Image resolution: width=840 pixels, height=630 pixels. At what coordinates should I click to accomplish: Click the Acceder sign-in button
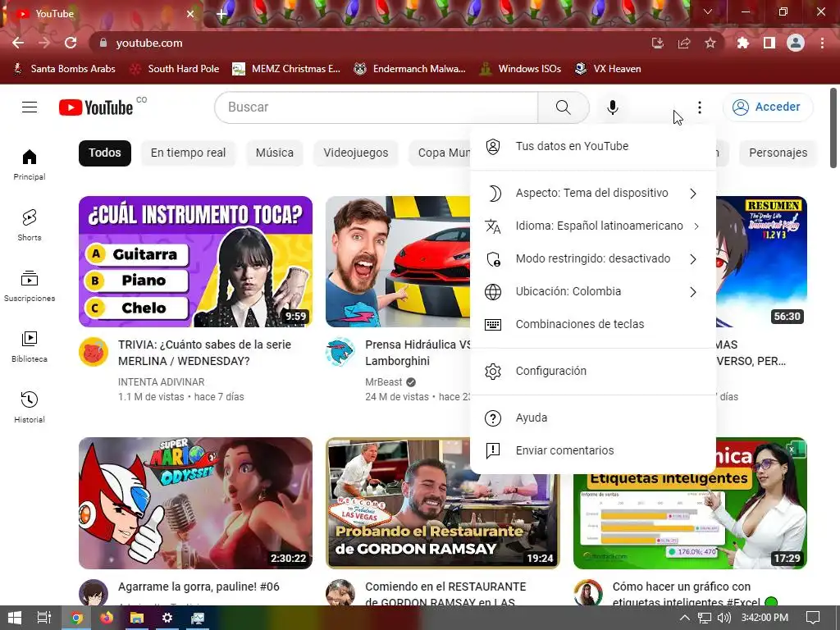pos(768,107)
